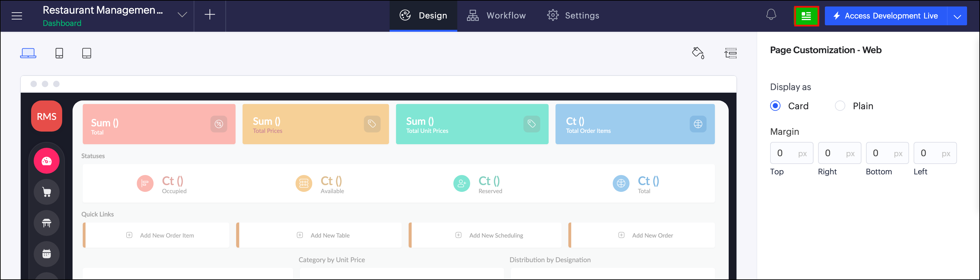
Task: Expand the Access Development Live dropdown arrow
Action: pos(957,16)
